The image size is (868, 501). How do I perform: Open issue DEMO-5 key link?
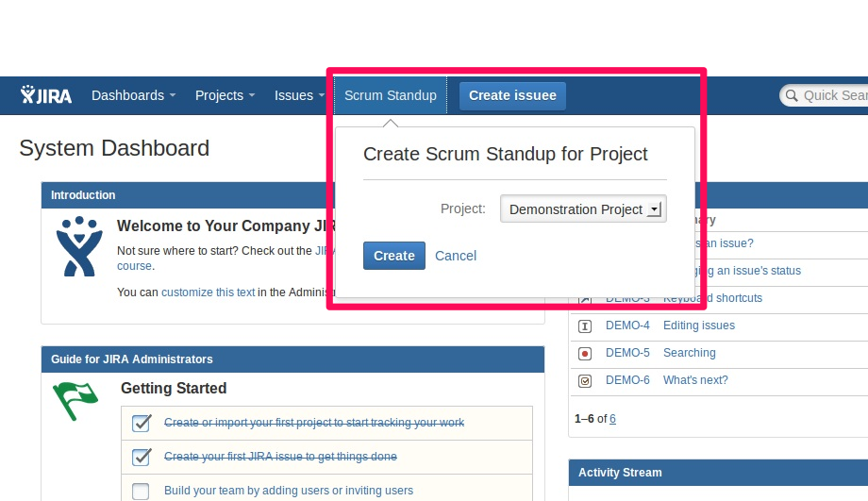coord(627,353)
